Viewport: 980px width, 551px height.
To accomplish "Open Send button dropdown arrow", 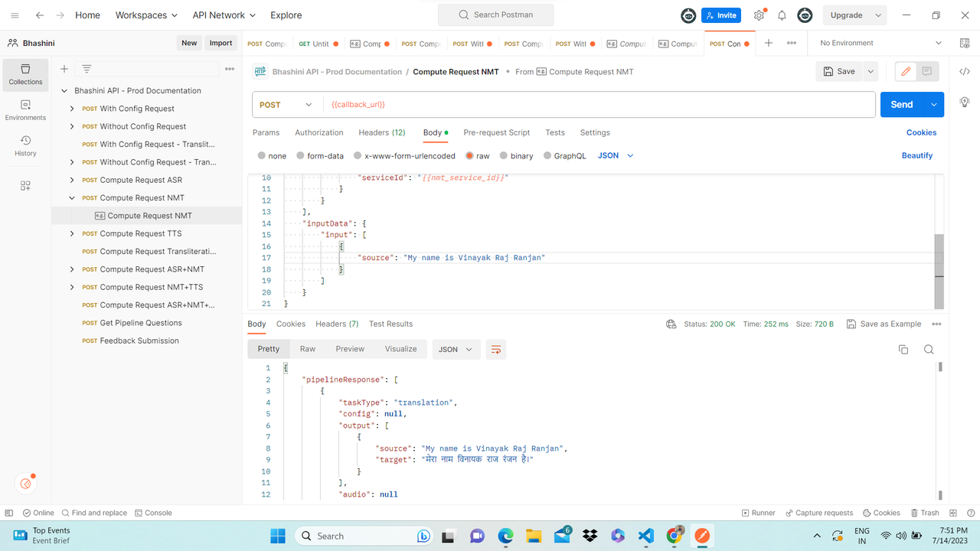I will (x=934, y=105).
